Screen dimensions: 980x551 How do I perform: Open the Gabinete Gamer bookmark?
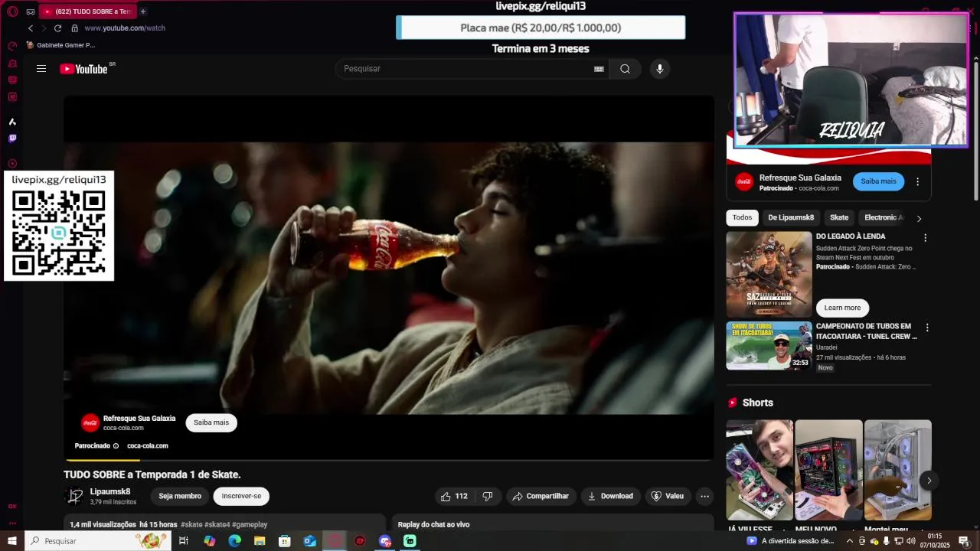point(60,45)
